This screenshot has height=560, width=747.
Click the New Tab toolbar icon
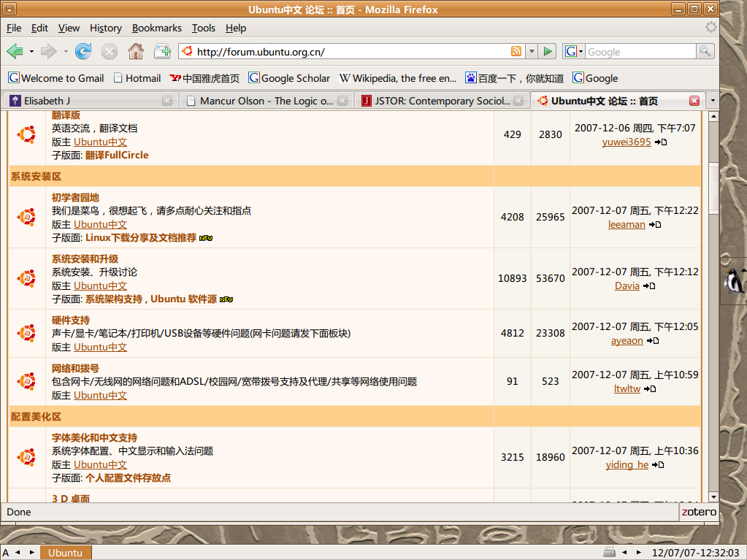pos(162,51)
